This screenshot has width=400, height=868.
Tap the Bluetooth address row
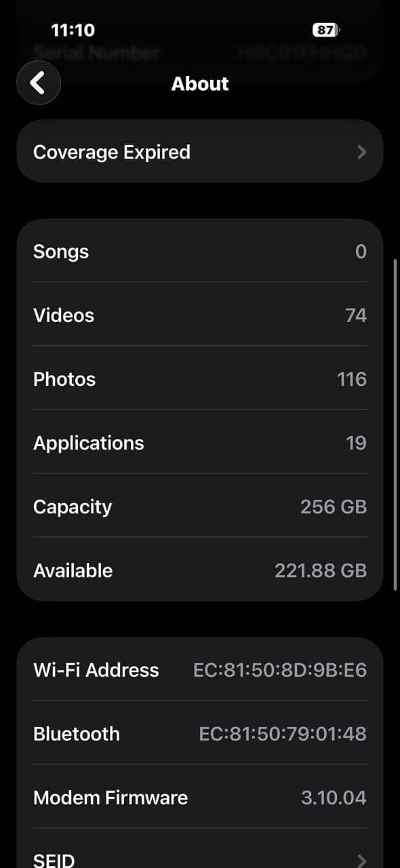pos(200,733)
